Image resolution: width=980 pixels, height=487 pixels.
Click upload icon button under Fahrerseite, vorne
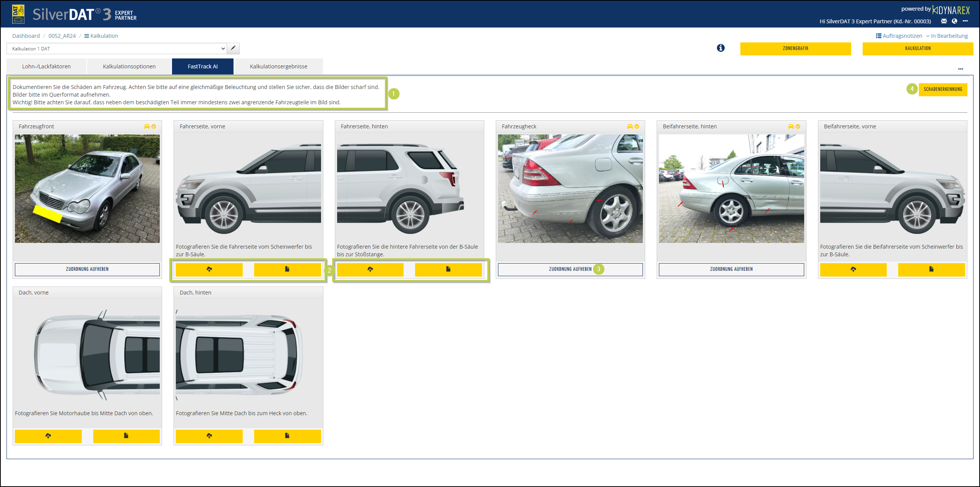click(x=209, y=269)
